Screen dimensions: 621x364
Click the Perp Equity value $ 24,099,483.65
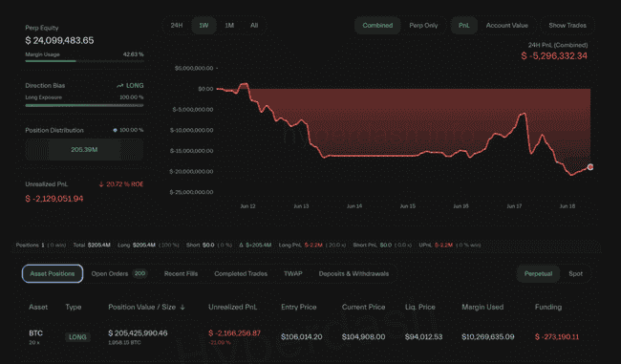(59, 40)
